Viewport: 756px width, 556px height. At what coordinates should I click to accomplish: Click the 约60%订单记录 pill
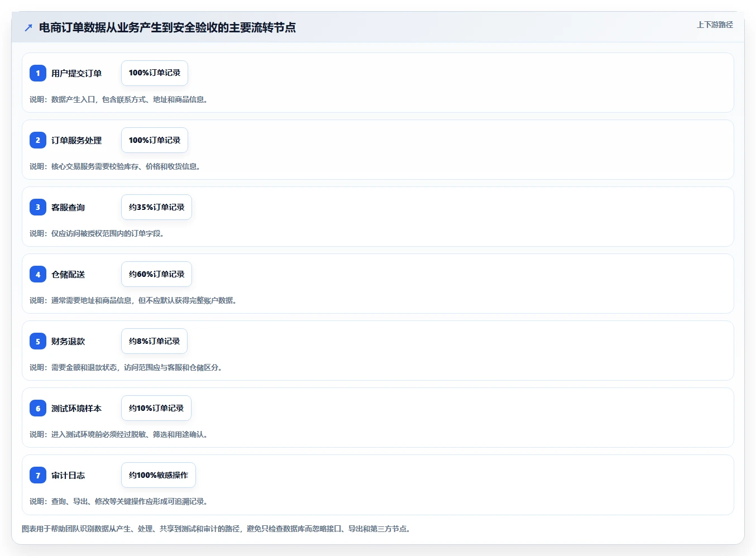click(x=156, y=274)
